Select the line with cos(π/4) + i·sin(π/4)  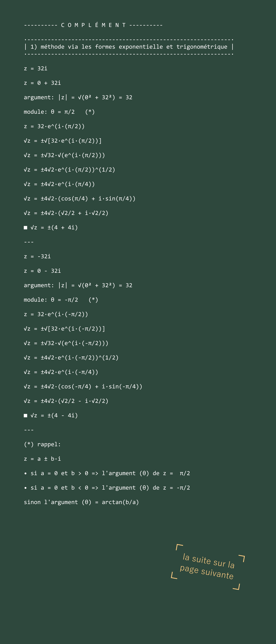(80, 198)
